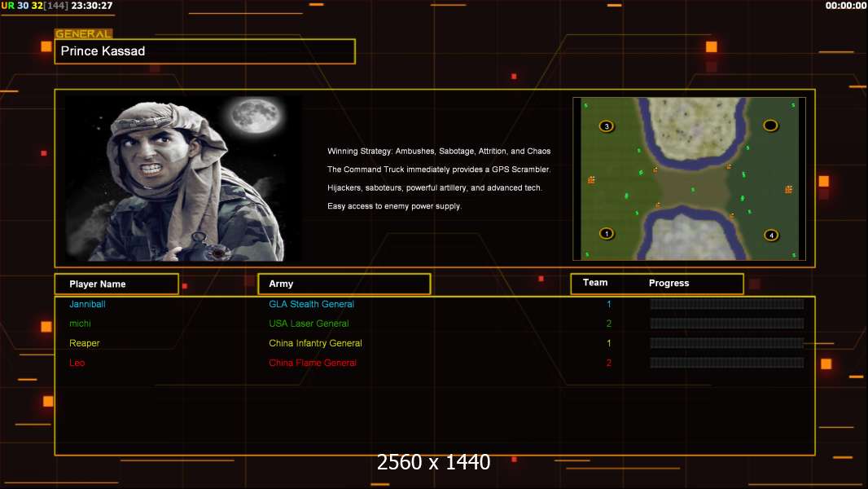Click the GENERAL label above the name field

pyautogui.click(x=83, y=33)
